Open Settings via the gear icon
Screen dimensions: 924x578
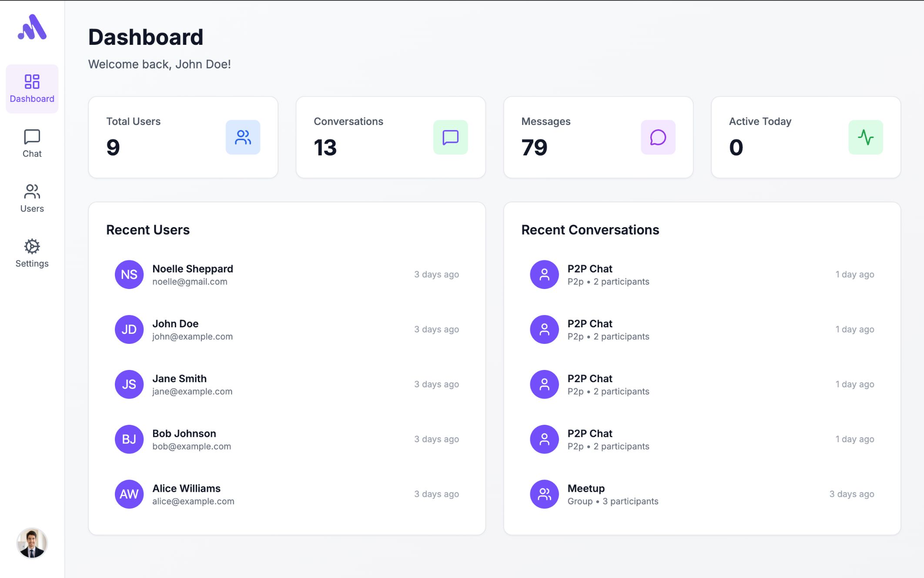(32, 253)
